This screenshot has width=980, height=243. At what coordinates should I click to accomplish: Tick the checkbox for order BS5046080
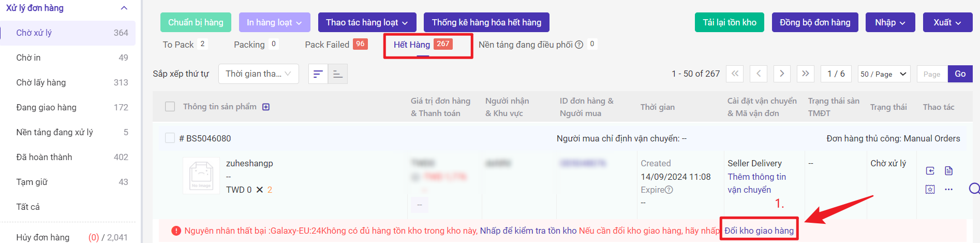[170, 138]
